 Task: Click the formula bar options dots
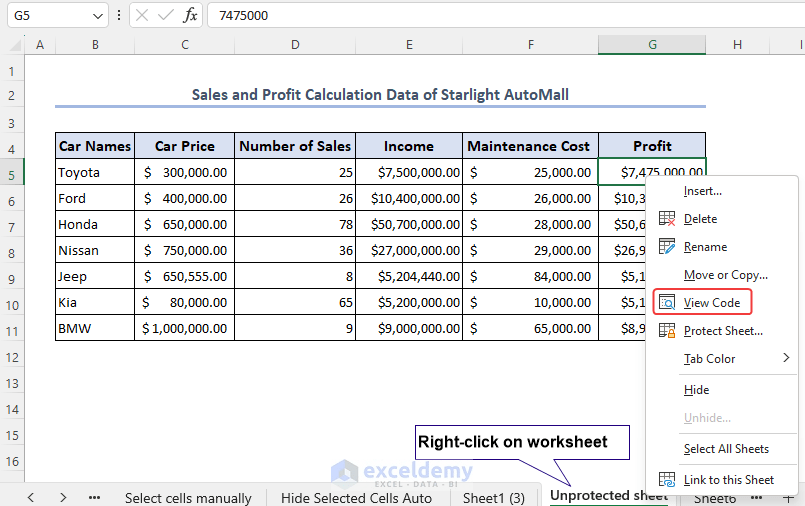(119, 15)
